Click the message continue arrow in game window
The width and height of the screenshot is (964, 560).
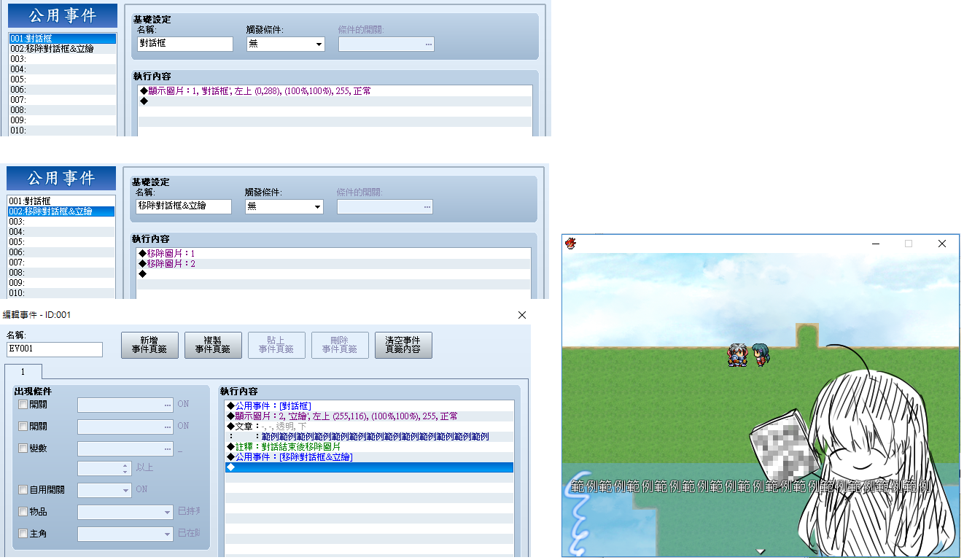click(x=761, y=552)
